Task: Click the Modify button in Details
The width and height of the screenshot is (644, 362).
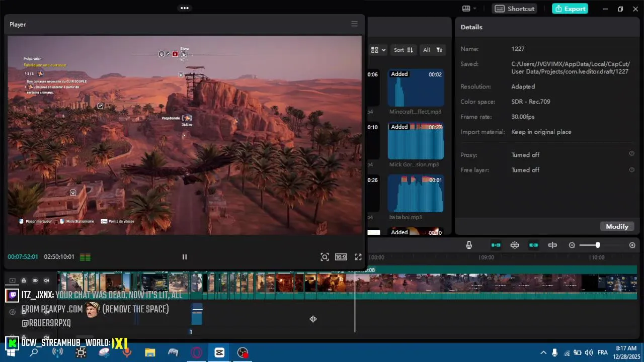Action: (x=617, y=226)
